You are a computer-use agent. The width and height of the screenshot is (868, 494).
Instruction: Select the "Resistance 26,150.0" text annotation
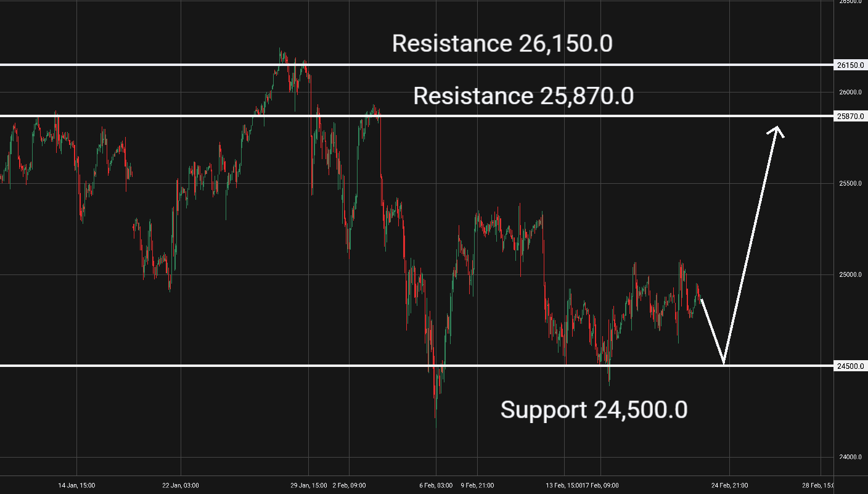[502, 44]
